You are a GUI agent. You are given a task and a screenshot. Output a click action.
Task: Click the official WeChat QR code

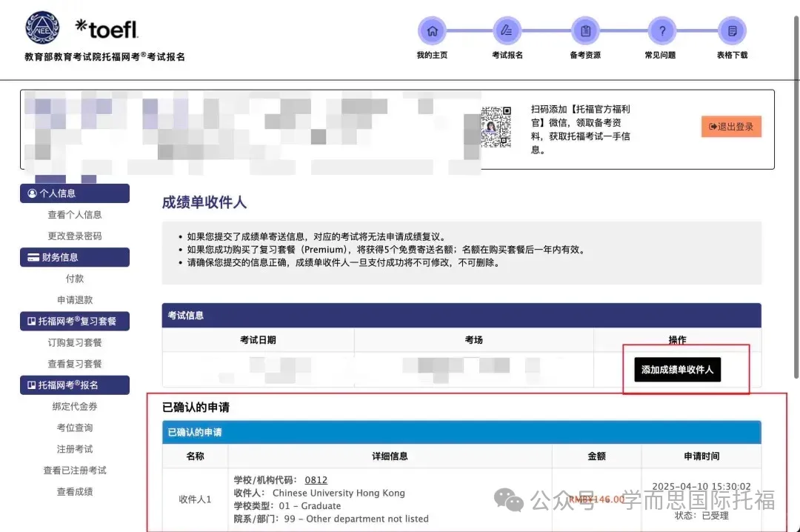pyautogui.click(x=498, y=127)
